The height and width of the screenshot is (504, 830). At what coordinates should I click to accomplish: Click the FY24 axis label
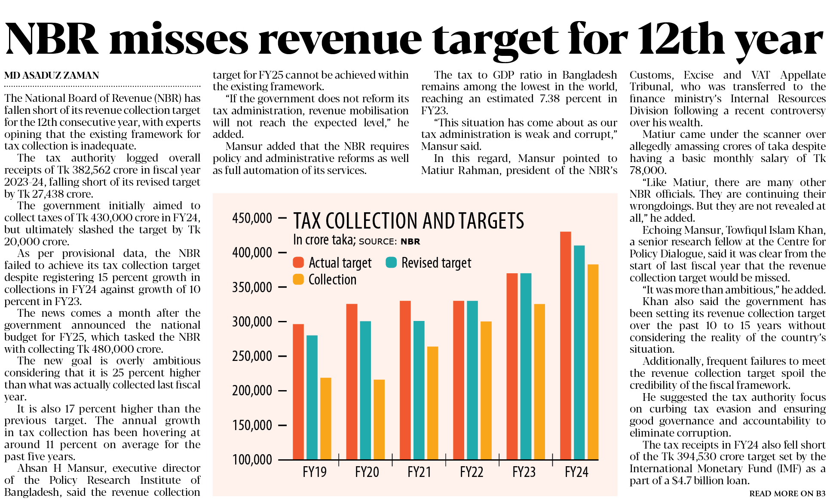point(576,472)
